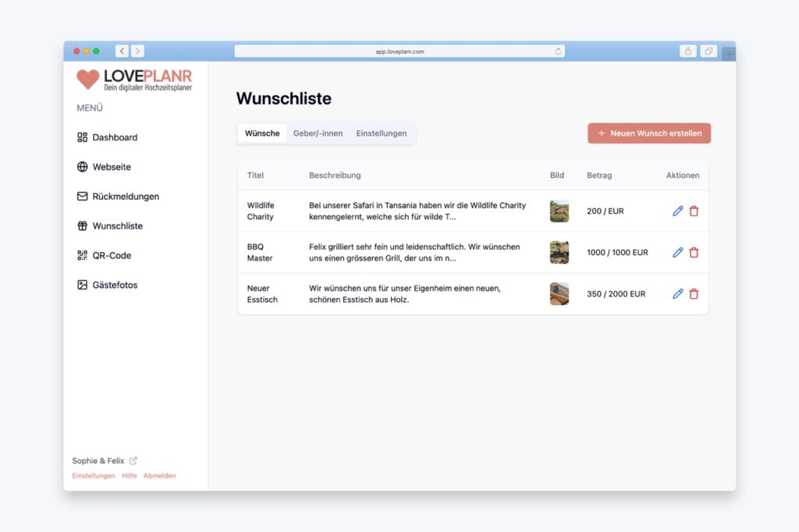Screen dimensions: 799x532
Task: Open the BBQ Master thumbnail image
Action: pyautogui.click(x=559, y=253)
